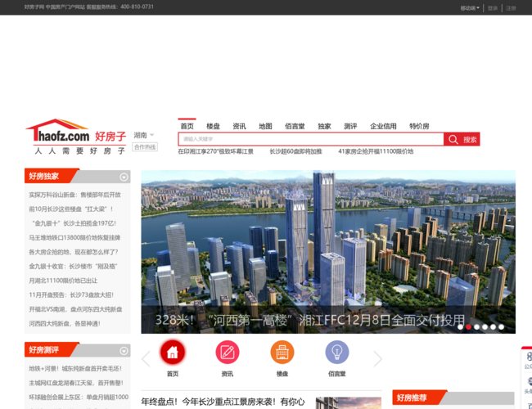Open the pink 资讯 edit icon
Viewport: 532px width, 409px height.
point(227,353)
